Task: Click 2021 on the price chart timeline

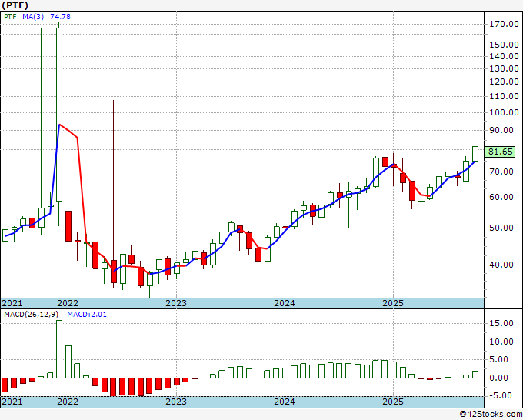Action: pyautogui.click(x=12, y=303)
